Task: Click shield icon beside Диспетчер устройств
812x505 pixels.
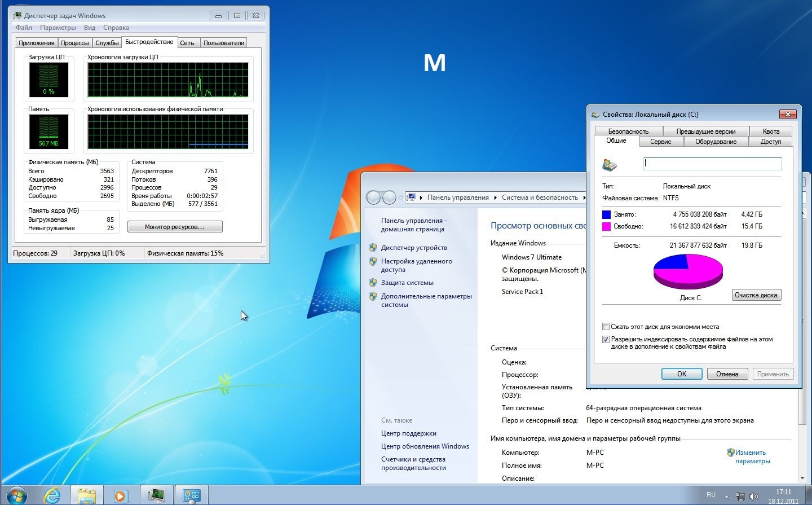Action: pos(372,248)
